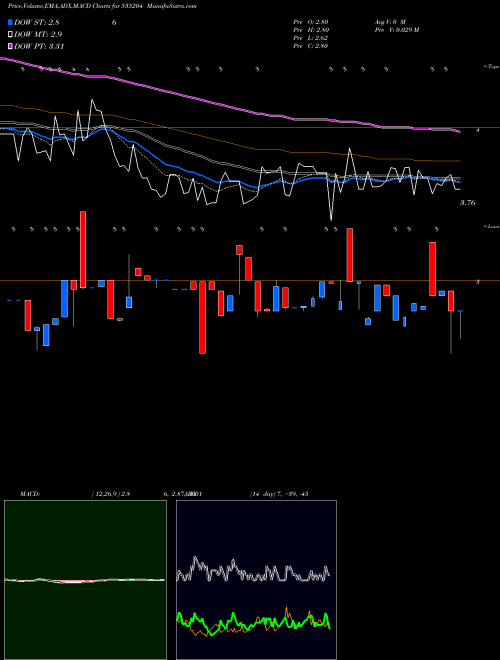Click the '(12,26,9) 2.8' MACD parameters
Image resolution: width=500 pixels, height=660 pixels.
pyautogui.click(x=111, y=494)
